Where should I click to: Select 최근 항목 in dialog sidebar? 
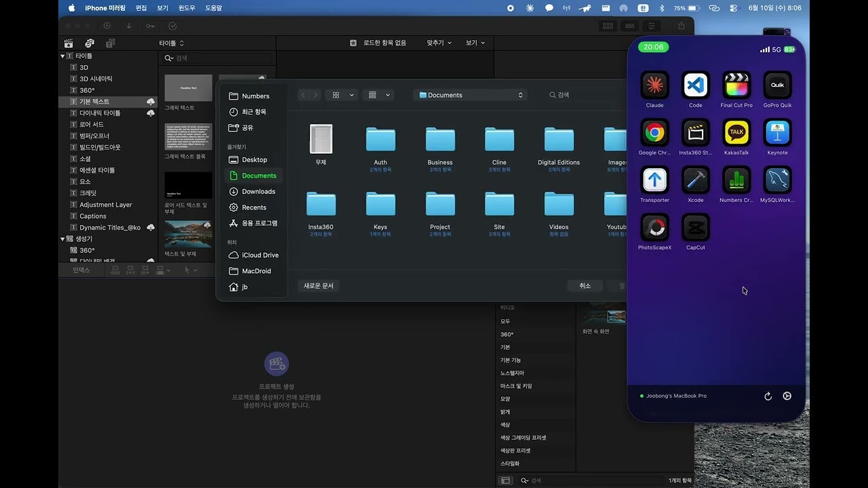(255, 112)
